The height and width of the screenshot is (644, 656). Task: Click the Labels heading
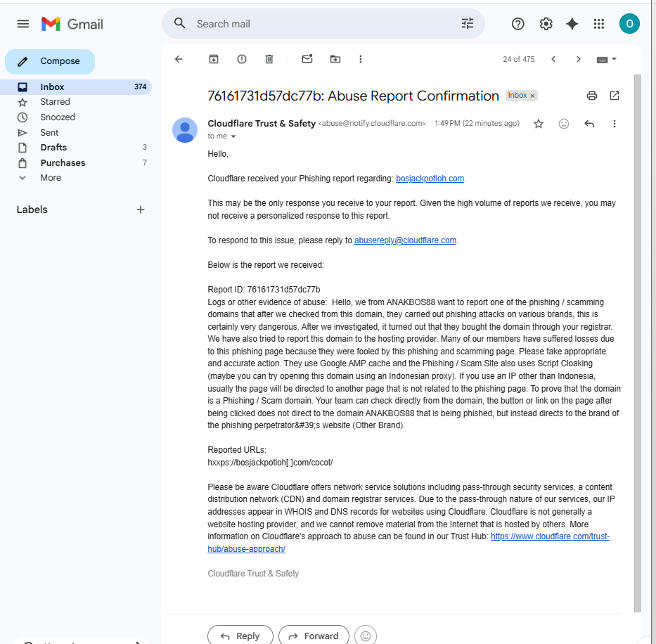pos(32,210)
